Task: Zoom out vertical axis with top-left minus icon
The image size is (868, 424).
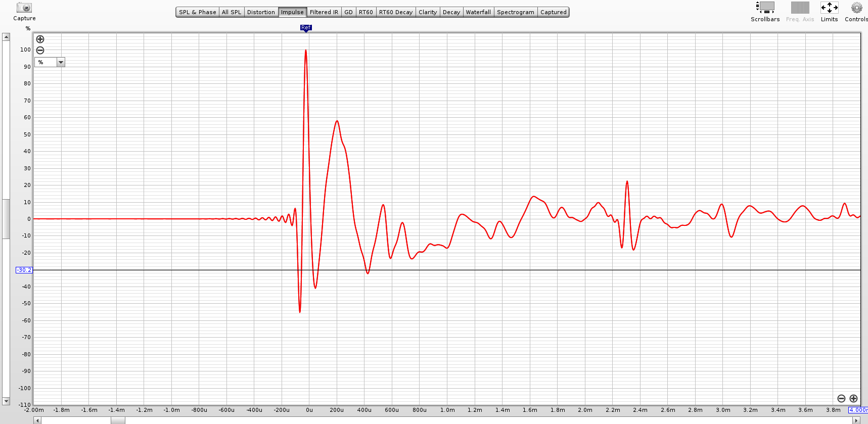Action: (x=40, y=51)
